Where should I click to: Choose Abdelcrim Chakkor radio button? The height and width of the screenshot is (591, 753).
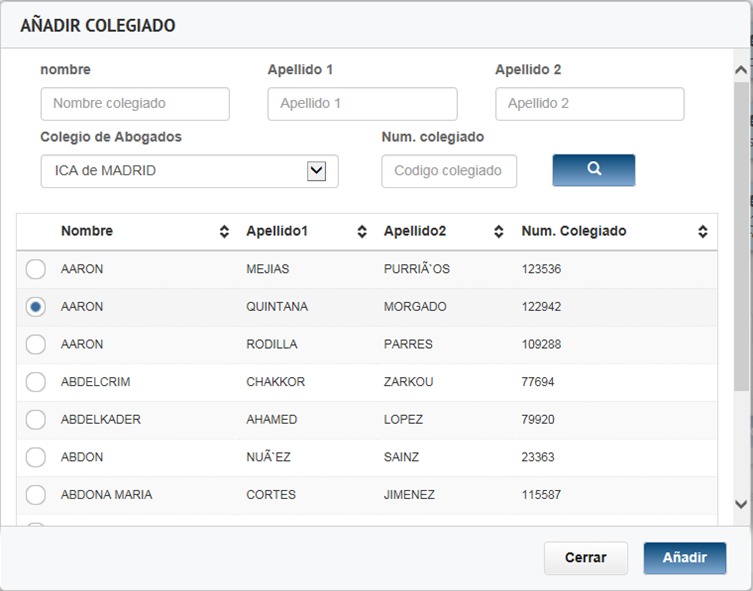click(x=36, y=382)
